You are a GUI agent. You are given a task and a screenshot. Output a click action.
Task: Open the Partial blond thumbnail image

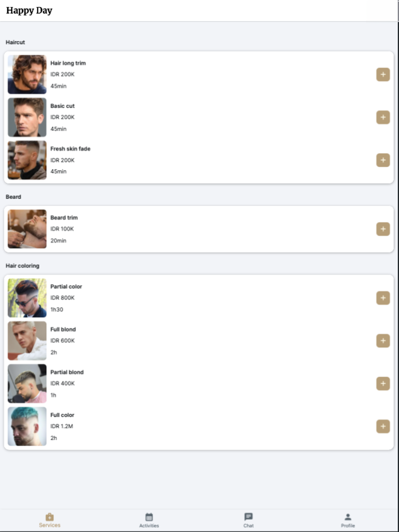pyautogui.click(x=27, y=383)
